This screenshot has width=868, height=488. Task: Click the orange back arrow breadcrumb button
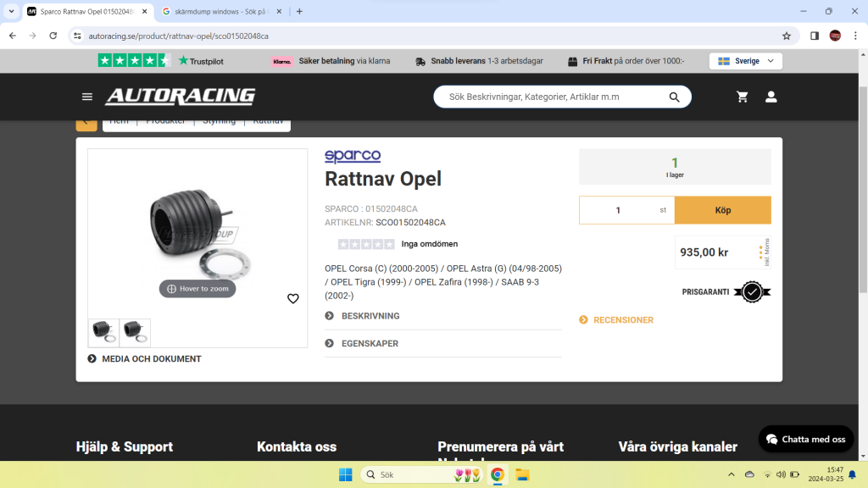click(86, 124)
